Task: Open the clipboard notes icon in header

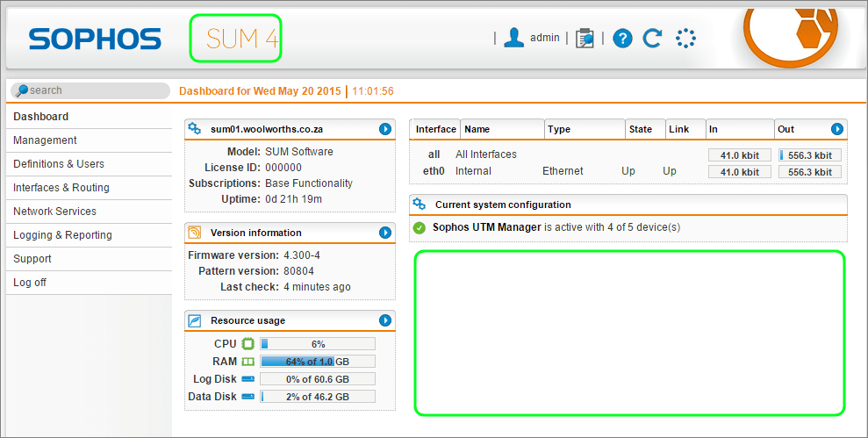Action: [585, 39]
